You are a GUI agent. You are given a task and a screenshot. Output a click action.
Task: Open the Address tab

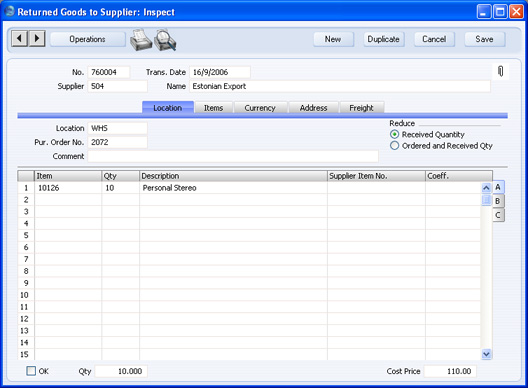tap(314, 108)
